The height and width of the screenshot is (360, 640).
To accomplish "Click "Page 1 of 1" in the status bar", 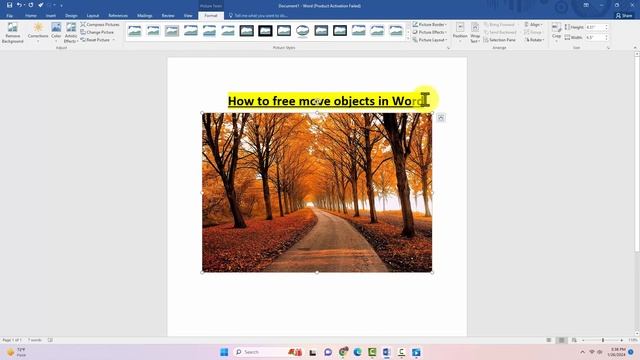I will 12,340.
